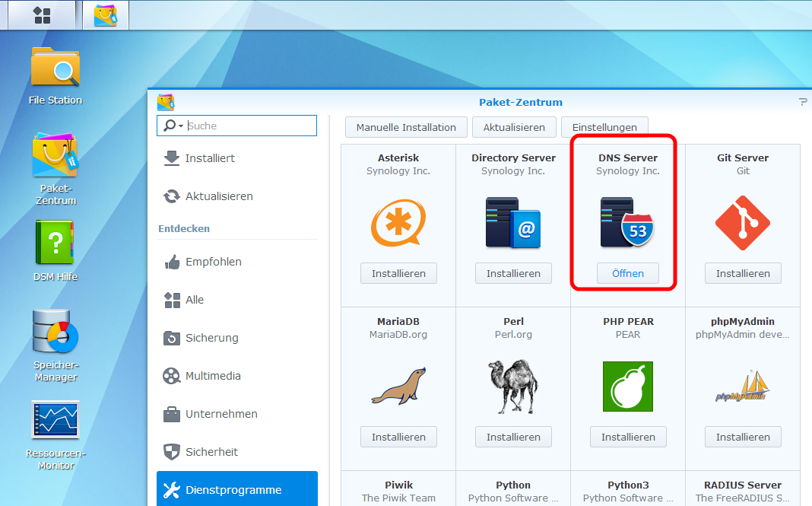Screen dimensions: 812x506
Task: Click the Aktualisieren toolbar button
Action: point(514,127)
